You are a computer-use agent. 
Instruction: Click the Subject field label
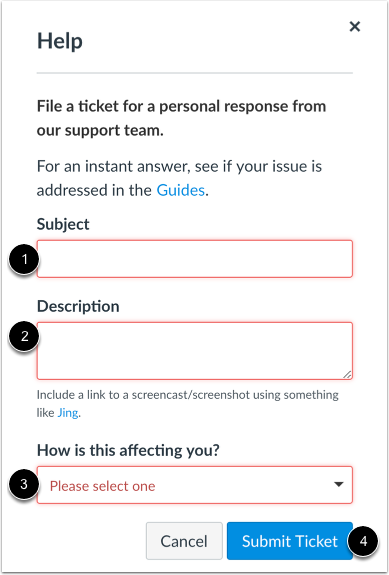click(63, 224)
